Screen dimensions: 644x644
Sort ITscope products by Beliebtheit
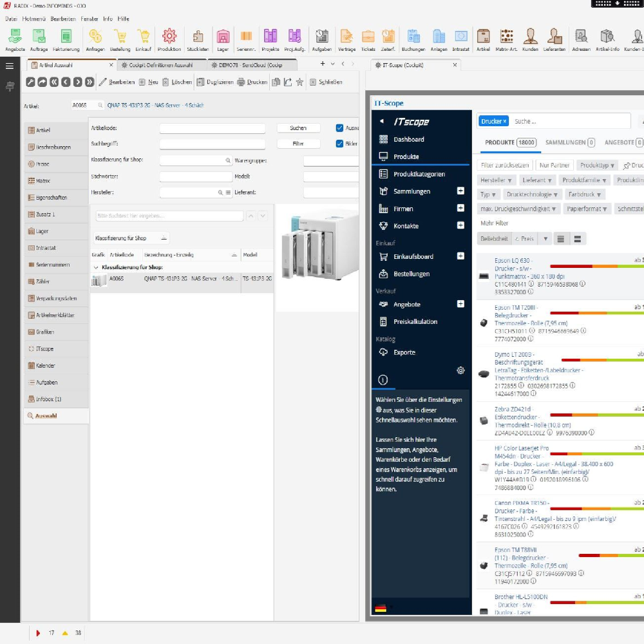tap(494, 239)
